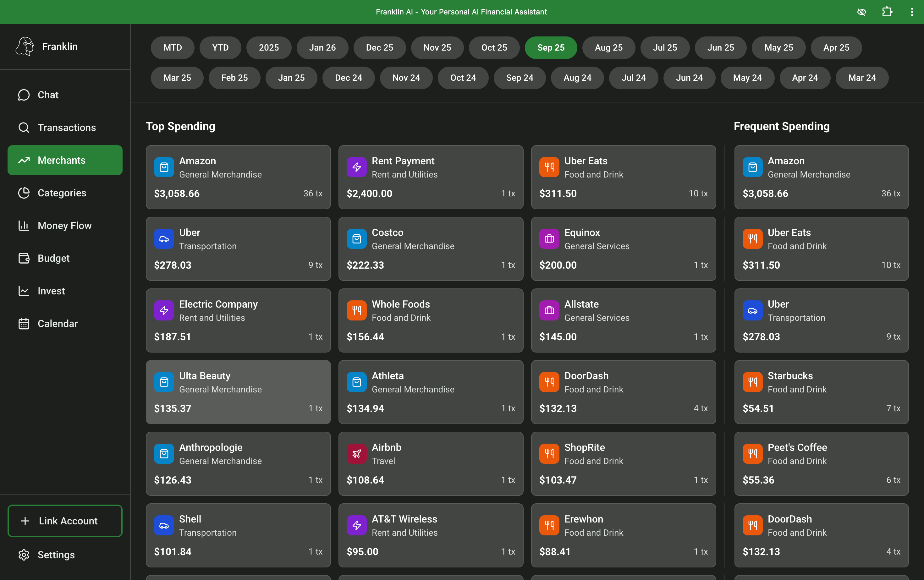This screenshot has width=924, height=580.
Task: Go to Categories in the sidebar
Action: [x=65, y=193]
